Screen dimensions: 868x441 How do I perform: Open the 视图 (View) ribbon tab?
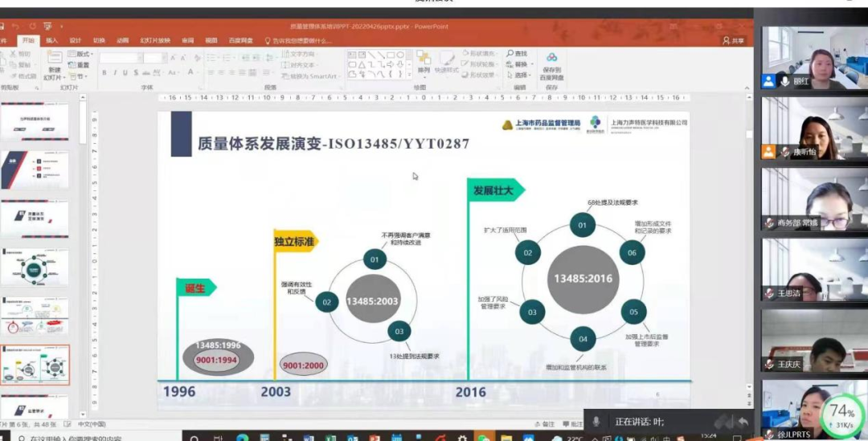point(211,40)
